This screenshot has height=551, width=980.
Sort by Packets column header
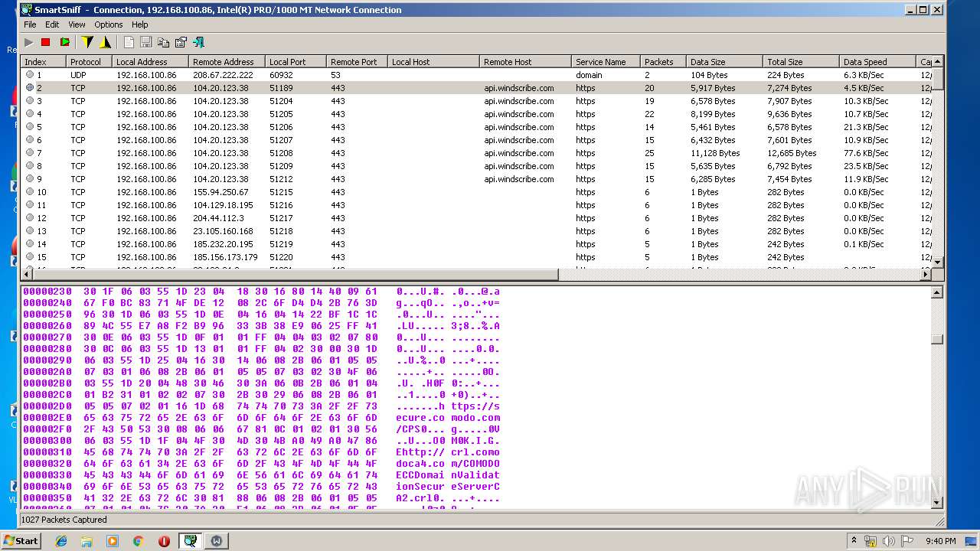pyautogui.click(x=663, y=62)
